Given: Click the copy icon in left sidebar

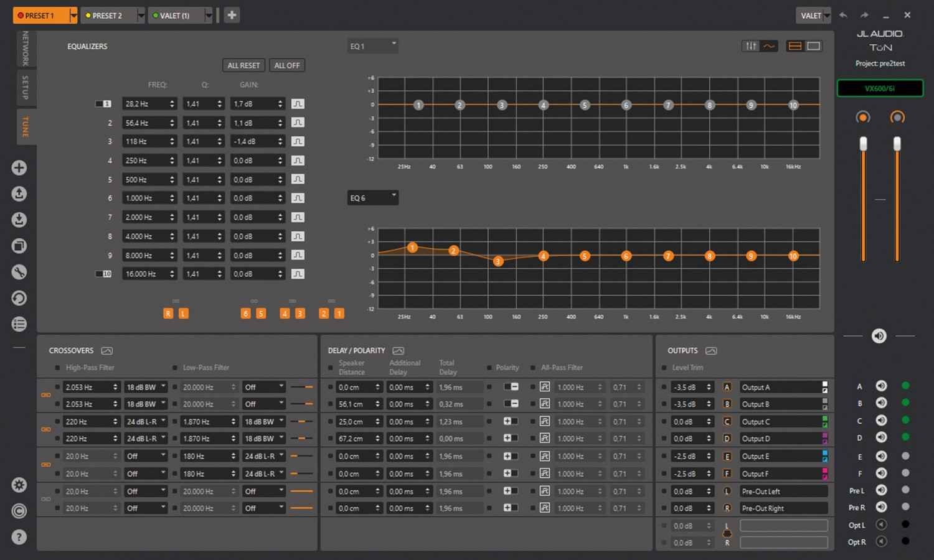Looking at the screenshot, I should pyautogui.click(x=19, y=246).
